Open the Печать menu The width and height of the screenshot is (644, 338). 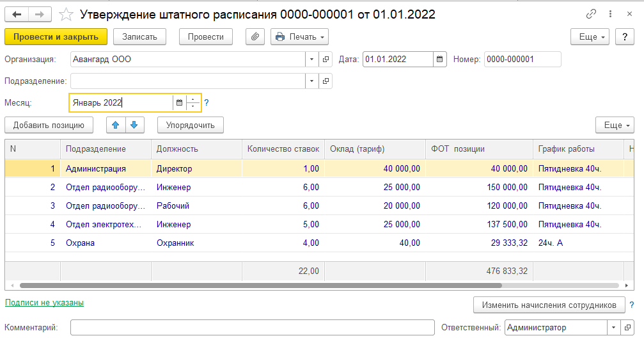299,37
